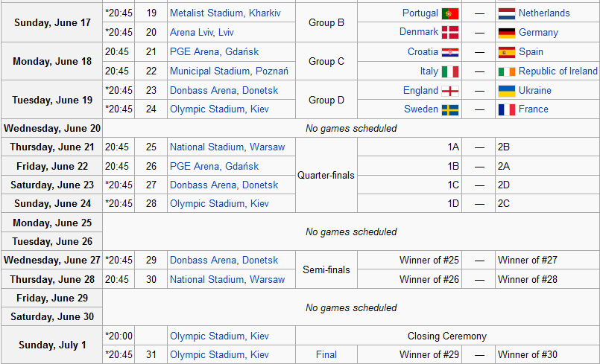The height and width of the screenshot is (364, 600).
Task: Click the Republic of Ireland flag icon
Action: (x=507, y=72)
